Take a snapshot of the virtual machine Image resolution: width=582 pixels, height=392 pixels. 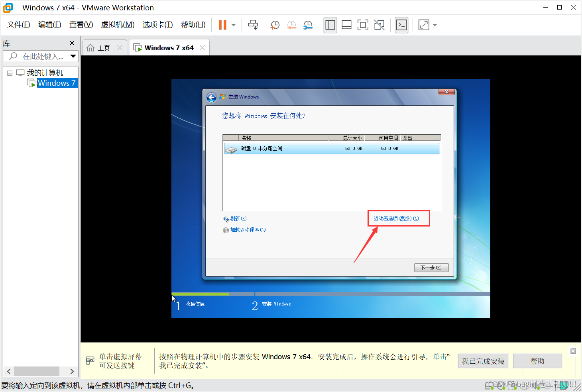pyautogui.click(x=275, y=25)
